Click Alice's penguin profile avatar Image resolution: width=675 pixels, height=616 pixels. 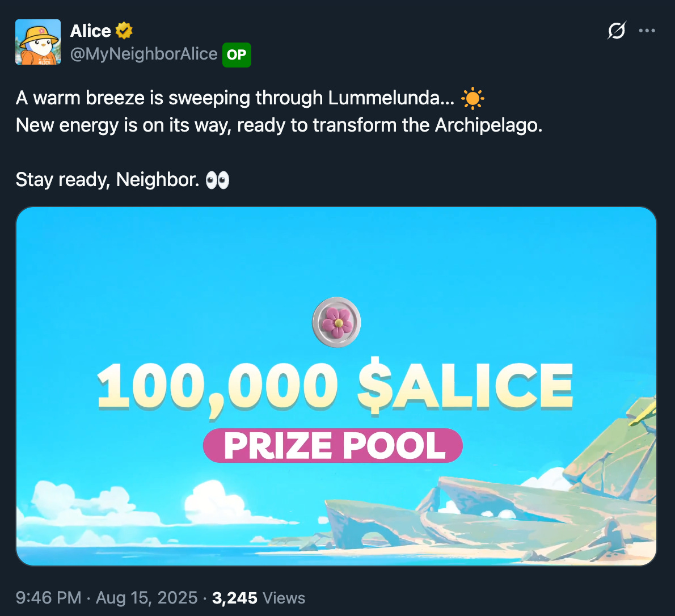38,42
